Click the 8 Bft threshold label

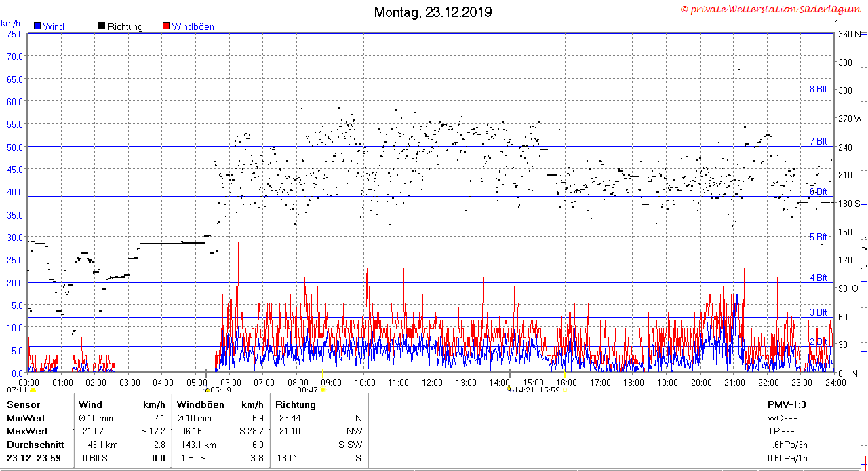[818, 89]
